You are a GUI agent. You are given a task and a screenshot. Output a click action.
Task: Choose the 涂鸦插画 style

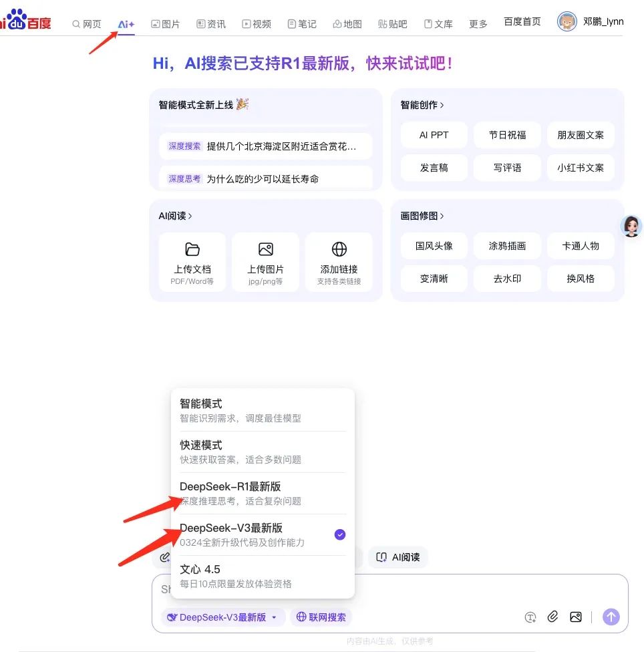pyautogui.click(x=507, y=246)
